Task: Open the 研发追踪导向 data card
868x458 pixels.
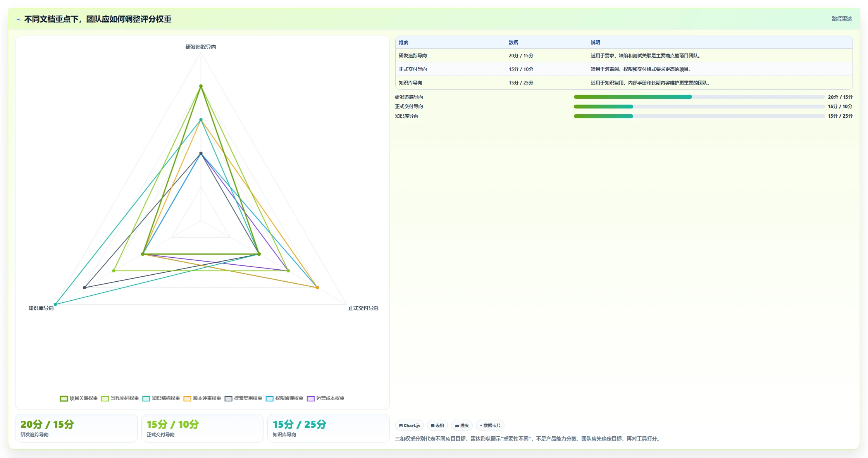Action: pos(76,428)
